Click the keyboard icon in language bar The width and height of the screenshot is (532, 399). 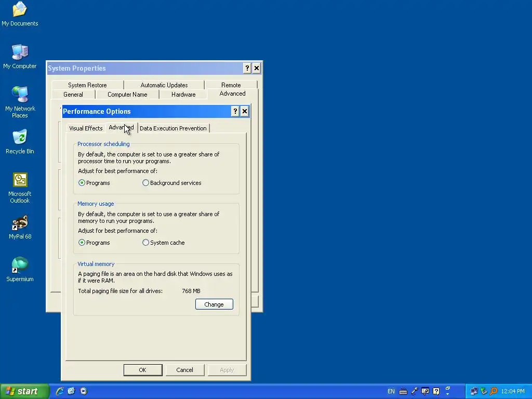tap(403, 392)
